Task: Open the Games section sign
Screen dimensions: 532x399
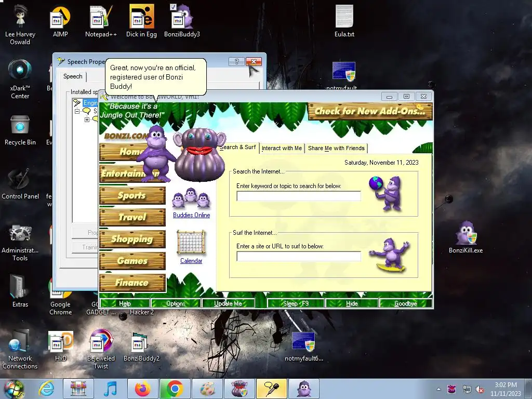Action: coord(132,261)
